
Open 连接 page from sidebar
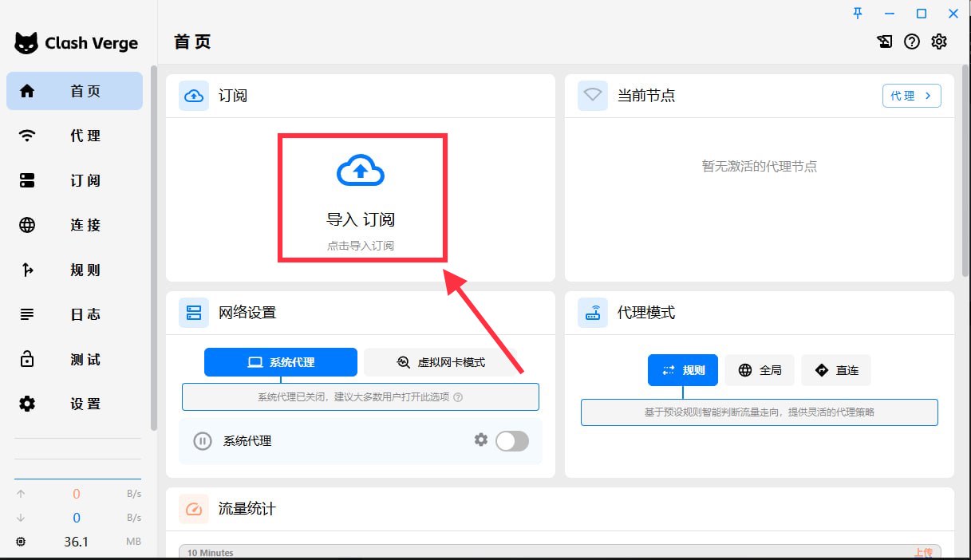tap(74, 225)
